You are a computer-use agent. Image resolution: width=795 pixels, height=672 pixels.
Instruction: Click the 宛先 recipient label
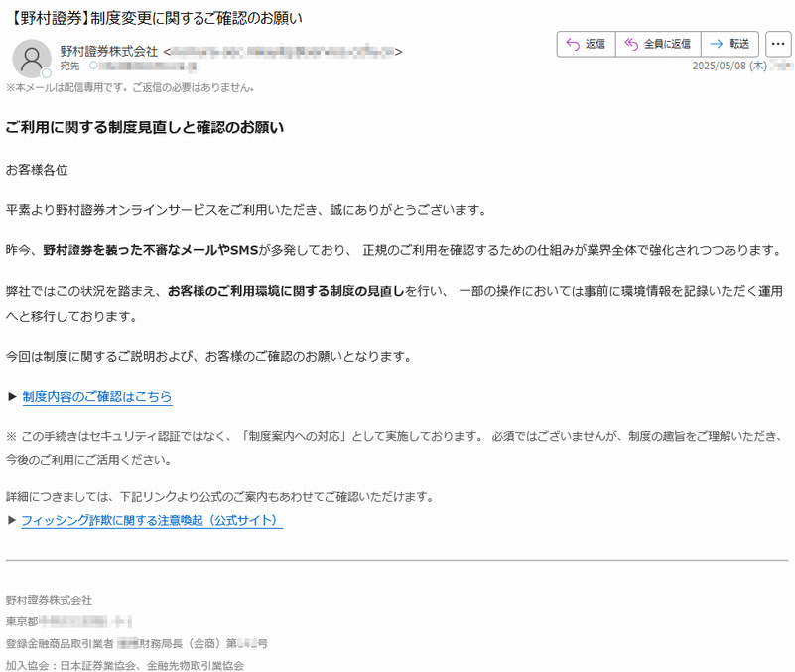[x=69, y=66]
